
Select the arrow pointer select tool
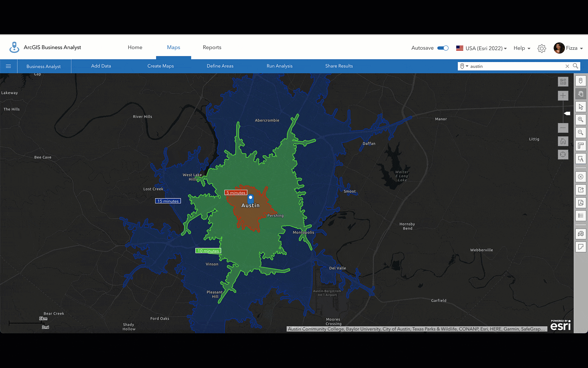[581, 107]
